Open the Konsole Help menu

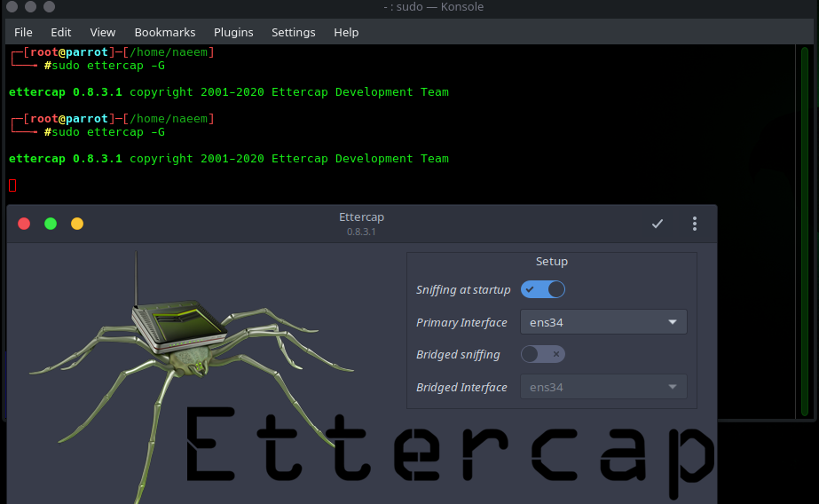pos(346,32)
